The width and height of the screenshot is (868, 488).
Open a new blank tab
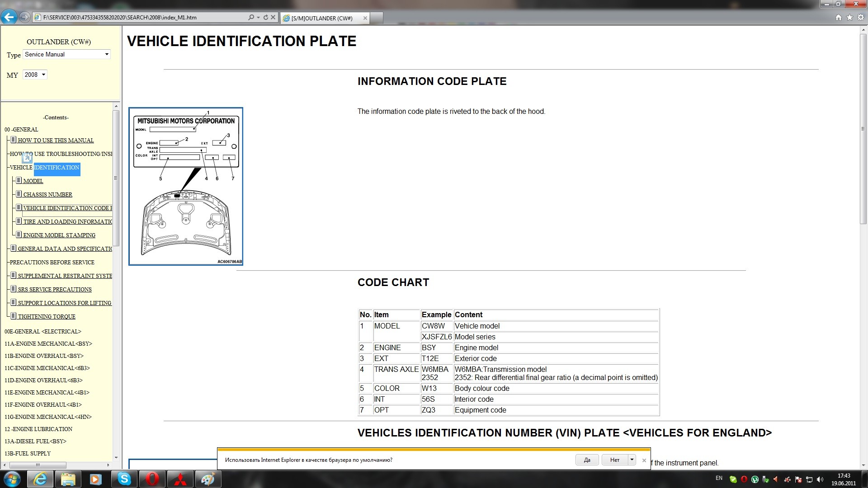[x=377, y=18]
